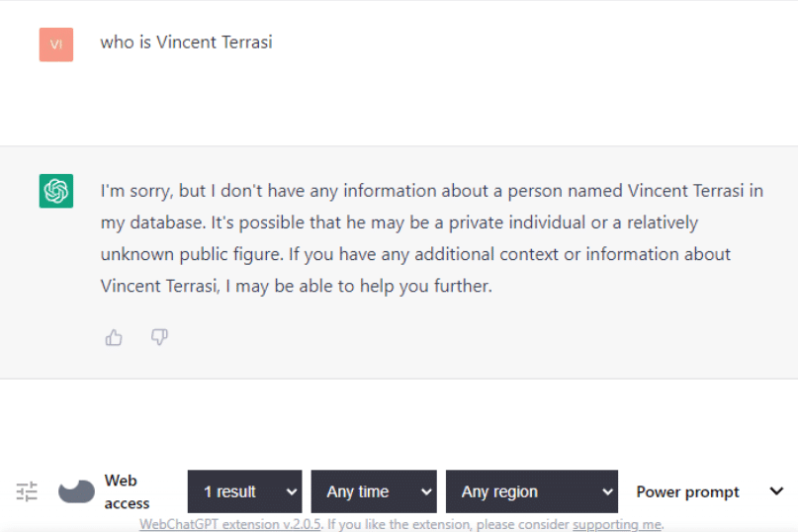Click the arrow on Any time select
This screenshot has height=532, width=798.
(x=426, y=491)
